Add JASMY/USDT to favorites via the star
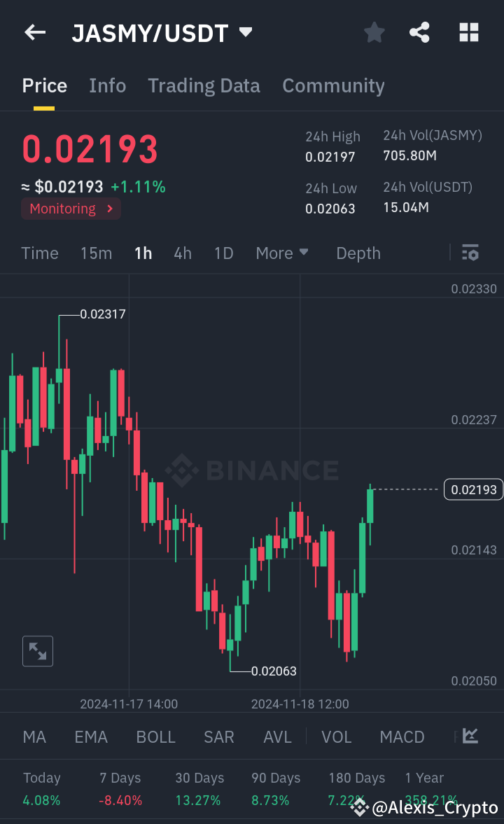504x824 pixels. (374, 32)
